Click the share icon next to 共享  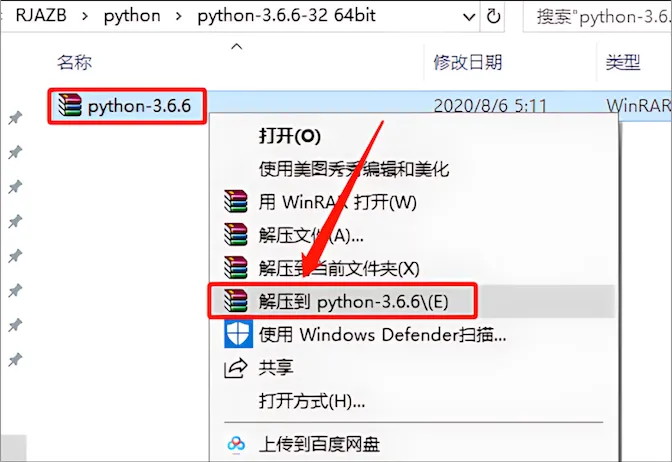click(236, 368)
